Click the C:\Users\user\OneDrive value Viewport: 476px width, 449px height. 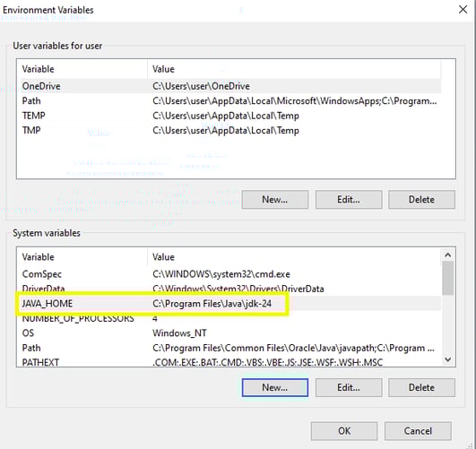click(x=201, y=86)
